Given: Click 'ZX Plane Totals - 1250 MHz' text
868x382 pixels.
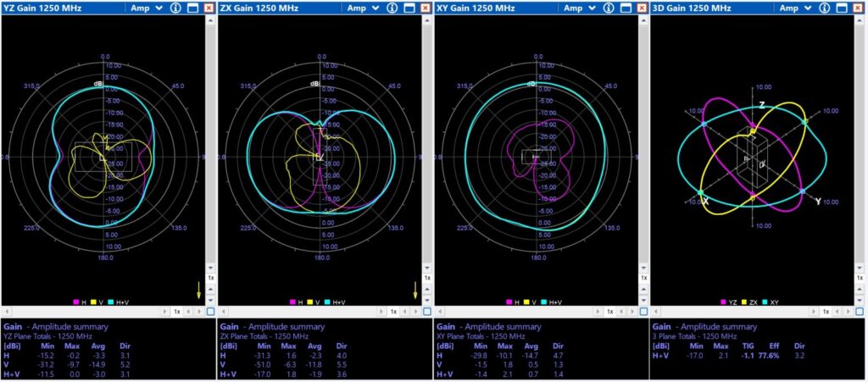Looking at the screenshot, I should [x=264, y=336].
